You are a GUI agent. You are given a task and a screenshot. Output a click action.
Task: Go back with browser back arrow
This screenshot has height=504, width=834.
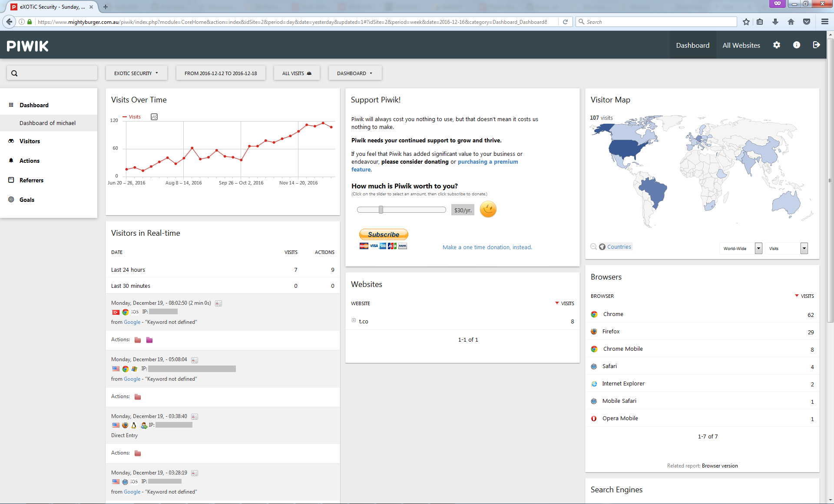(9, 22)
